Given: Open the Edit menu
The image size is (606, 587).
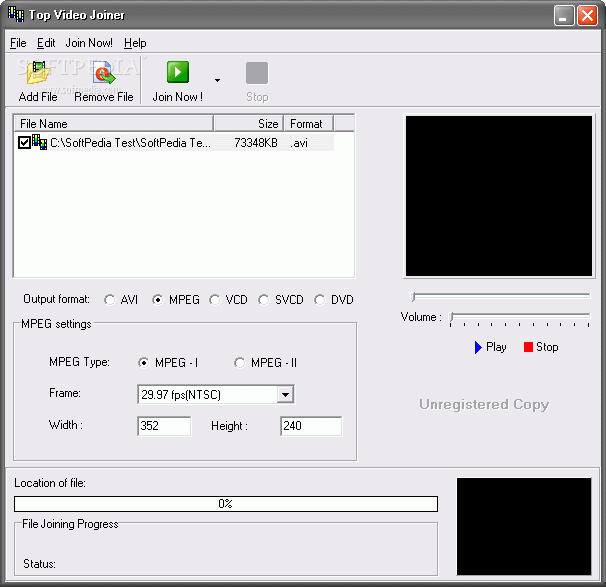Looking at the screenshot, I should pos(46,43).
